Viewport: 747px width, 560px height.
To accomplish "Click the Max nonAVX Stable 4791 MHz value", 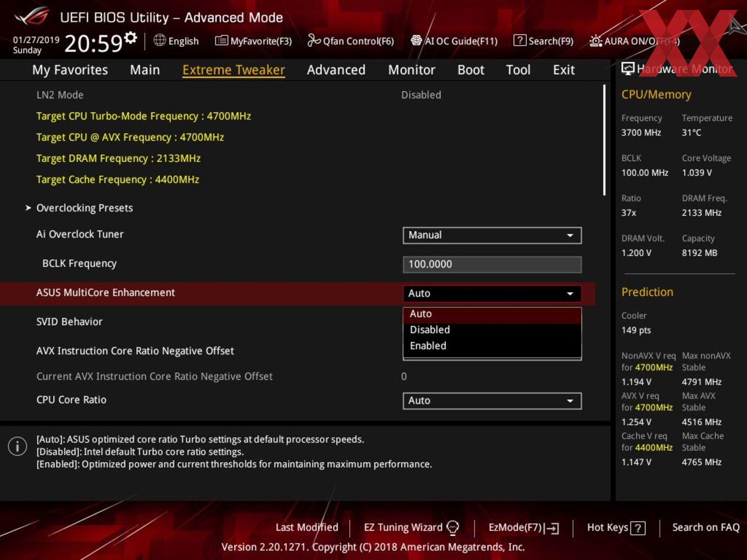I will (x=701, y=382).
